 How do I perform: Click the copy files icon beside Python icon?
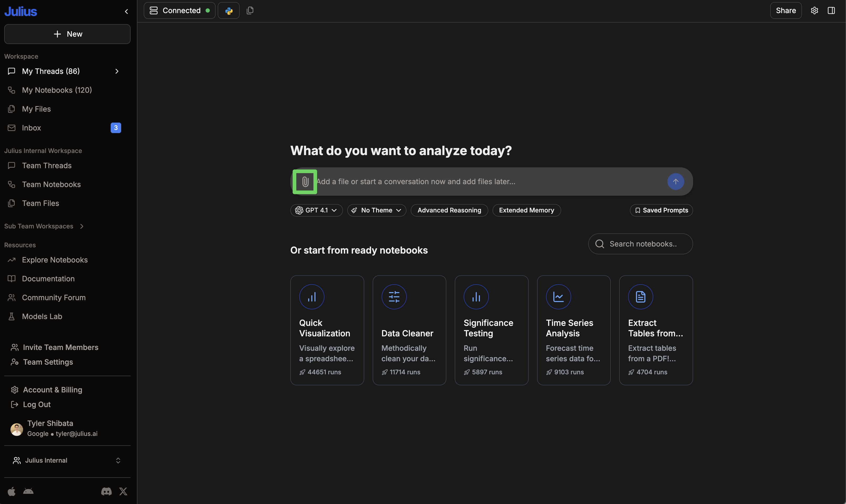tap(250, 10)
